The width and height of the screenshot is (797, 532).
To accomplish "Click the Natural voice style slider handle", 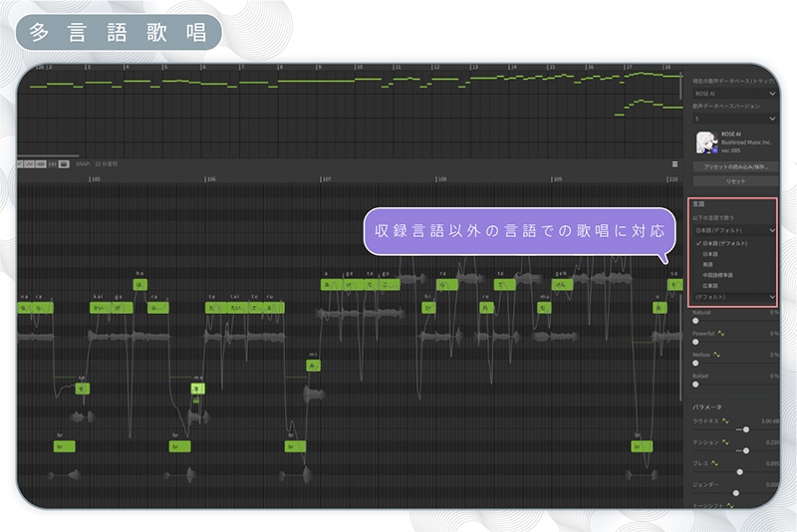I will tap(696, 321).
